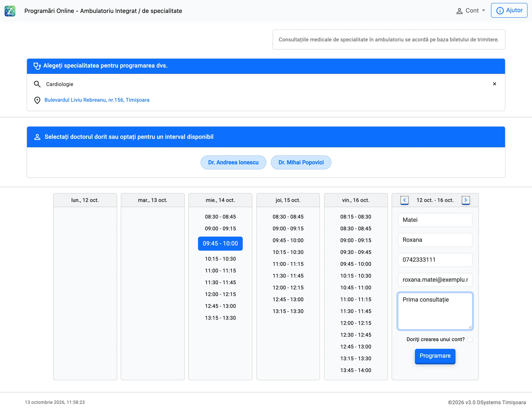Select Friday slot 09:45 - 10:00
The width and height of the screenshot is (532, 409).
(356, 264)
